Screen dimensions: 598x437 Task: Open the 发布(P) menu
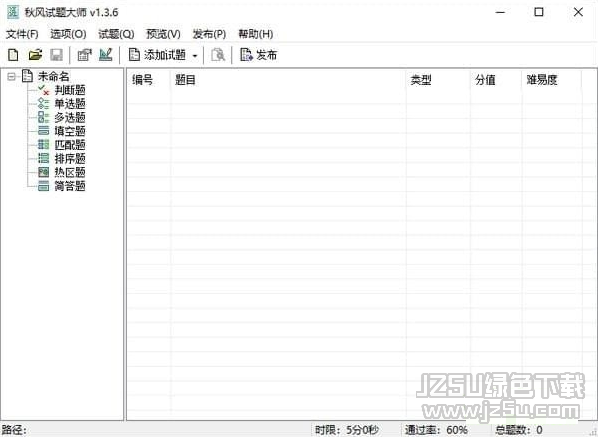(209, 34)
